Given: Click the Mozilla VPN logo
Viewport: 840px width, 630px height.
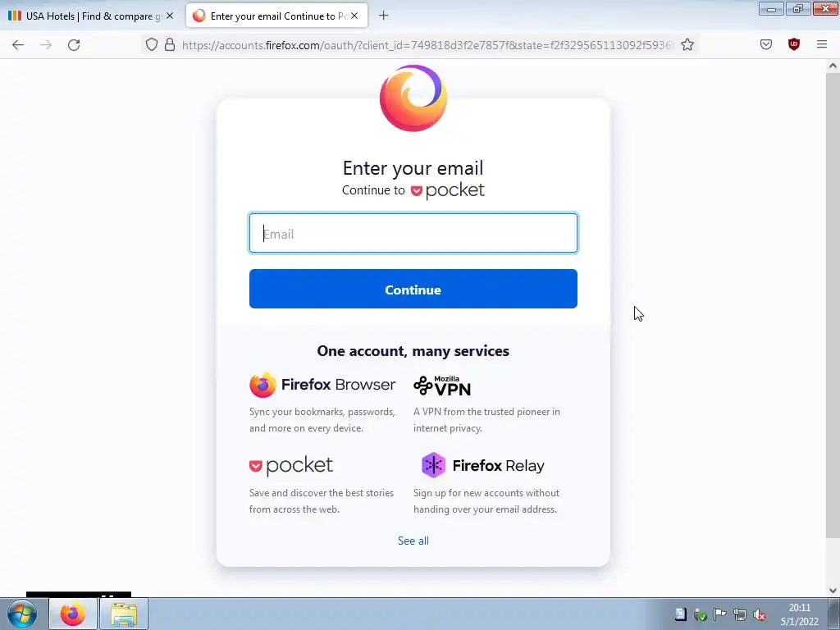Looking at the screenshot, I should (x=442, y=386).
